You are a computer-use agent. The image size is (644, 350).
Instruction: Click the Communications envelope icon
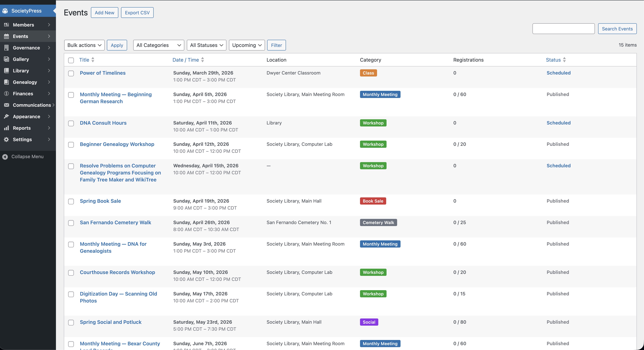coord(6,105)
